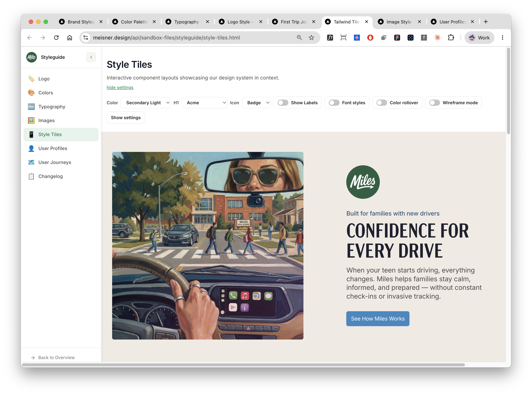Turn on Wireframe mode switch

(x=434, y=103)
